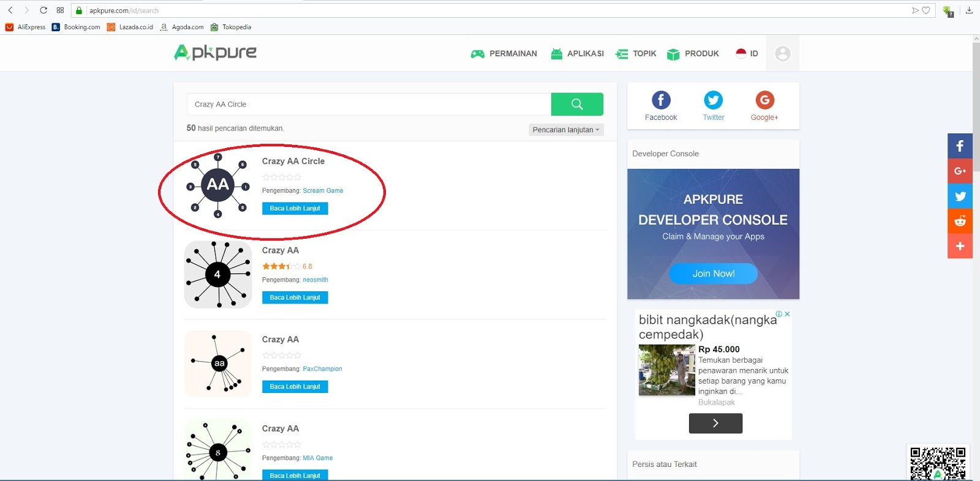The height and width of the screenshot is (481, 980).
Task: Click the APKPure logo
Action: [x=216, y=53]
